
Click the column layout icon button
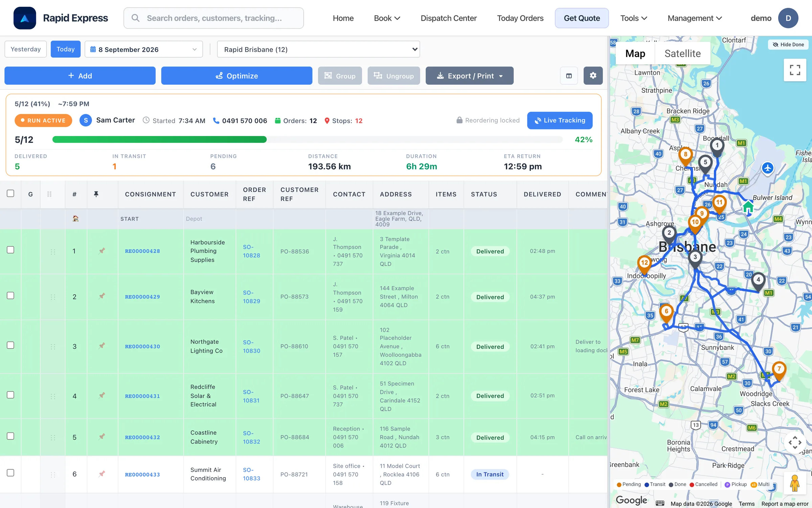click(569, 76)
